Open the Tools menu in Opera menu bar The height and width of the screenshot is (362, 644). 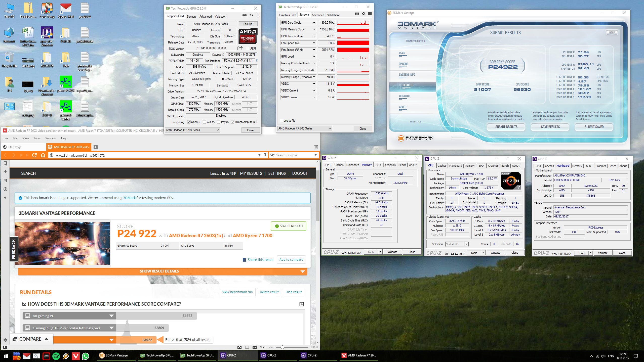(37, 138)
